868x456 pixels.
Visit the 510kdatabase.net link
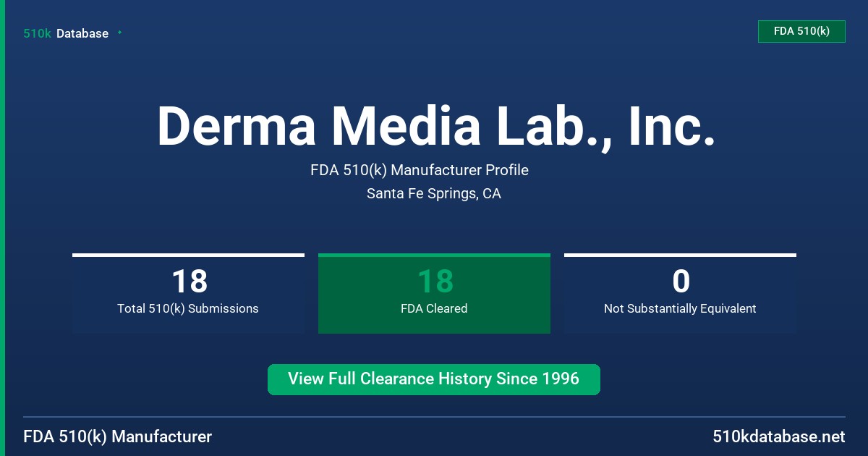(778, 437)
